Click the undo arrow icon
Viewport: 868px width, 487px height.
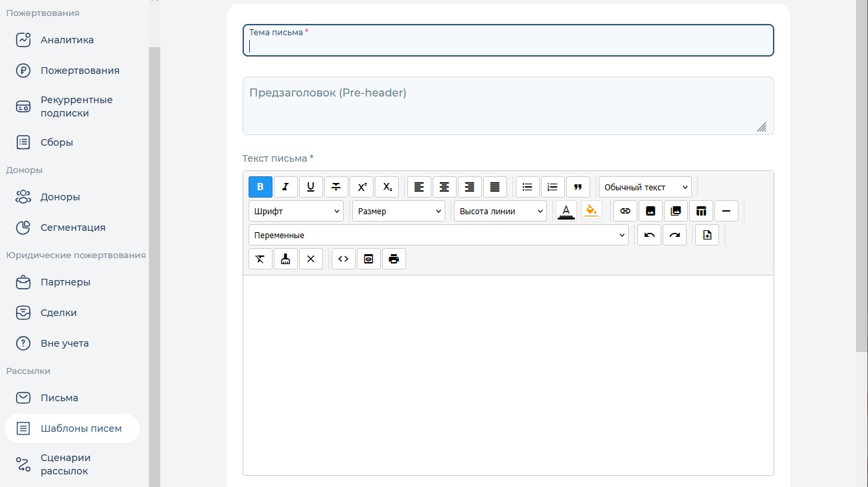point(649,235)
